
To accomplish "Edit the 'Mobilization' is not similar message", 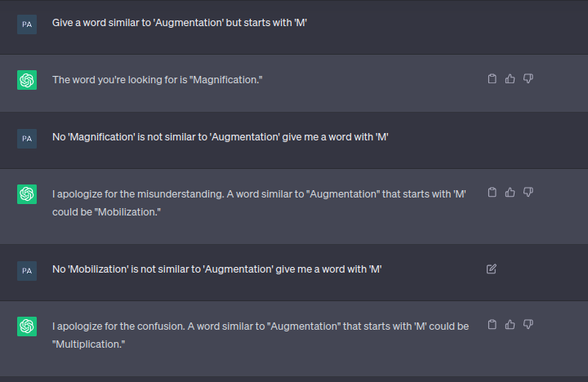I will click(x=492, y=269).
